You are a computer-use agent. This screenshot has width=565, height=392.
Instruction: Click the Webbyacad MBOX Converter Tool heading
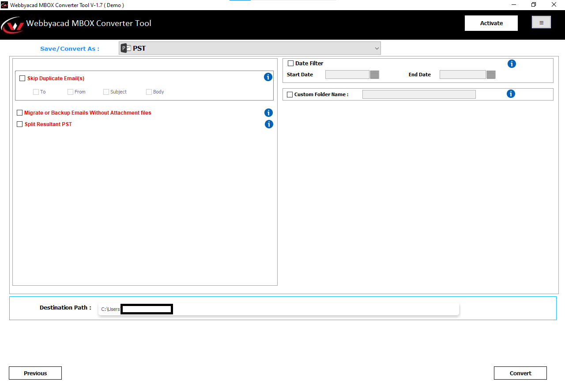(89, 23)
